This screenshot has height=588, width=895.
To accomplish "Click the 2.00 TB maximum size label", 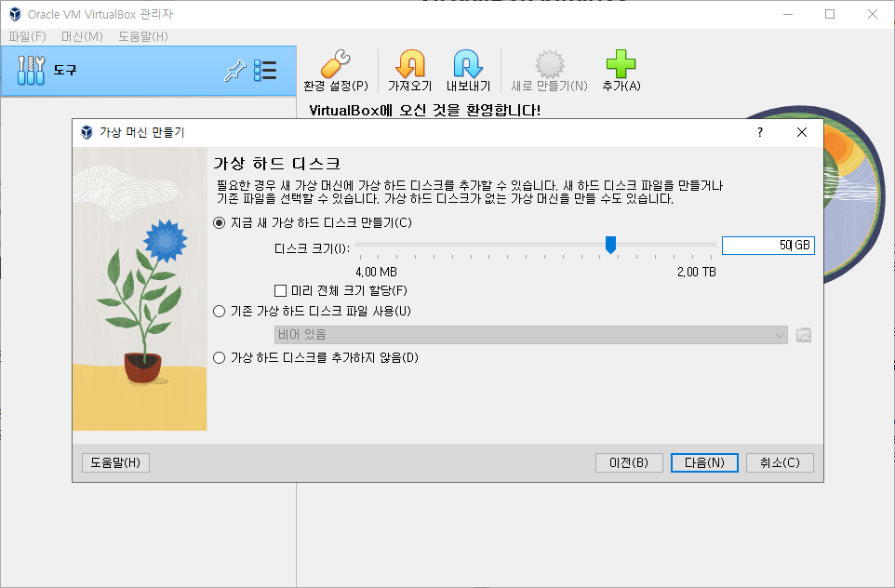I will point(696,273).
